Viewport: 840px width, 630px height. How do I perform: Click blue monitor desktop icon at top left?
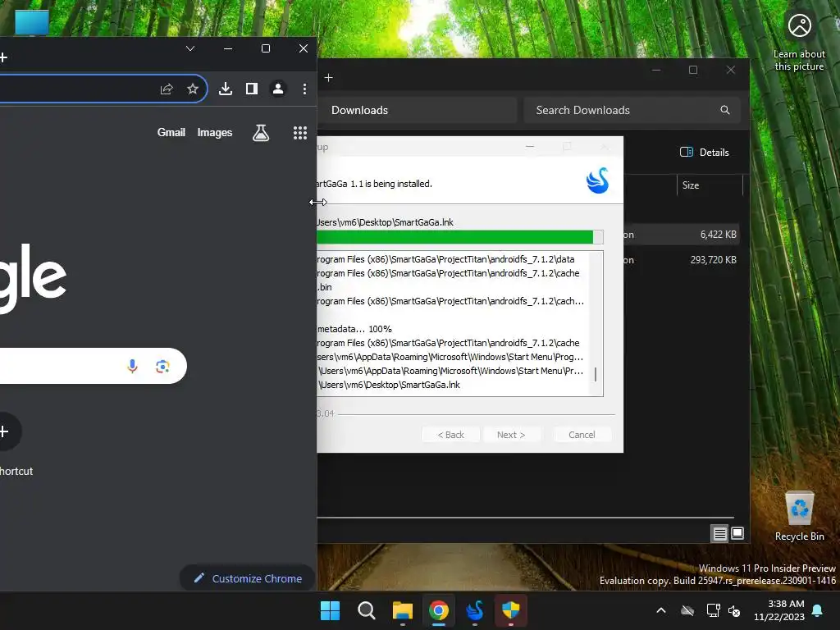tap(32, 22)
